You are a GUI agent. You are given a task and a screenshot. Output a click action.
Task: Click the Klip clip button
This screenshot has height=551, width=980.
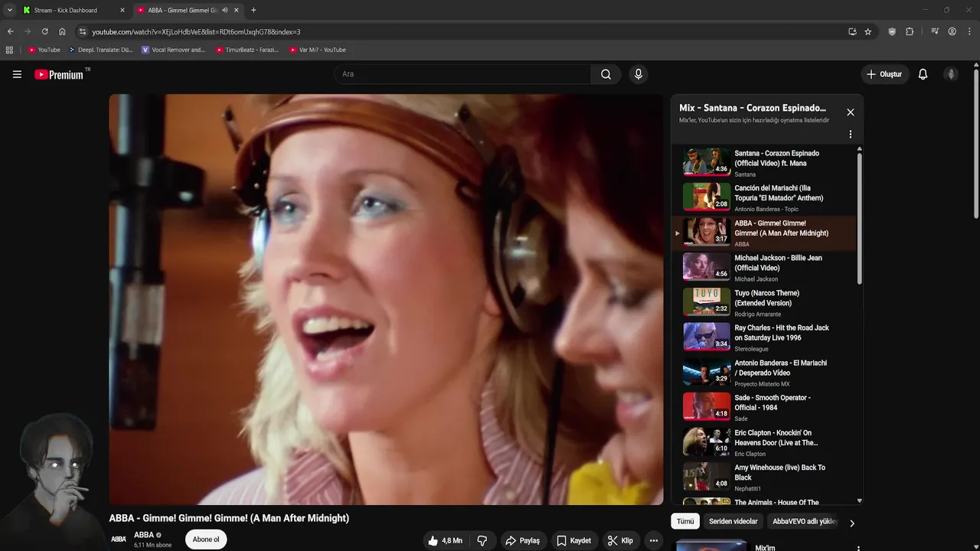pyautogui.click(x=621, y=540)
